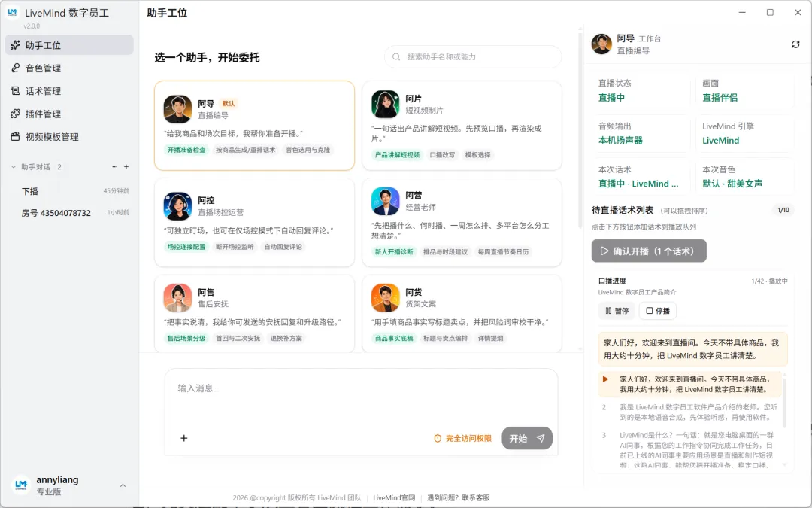Go to 话术管理 in the sidebar
This screenshot has width=812, height=508.
tap(69, 91)
